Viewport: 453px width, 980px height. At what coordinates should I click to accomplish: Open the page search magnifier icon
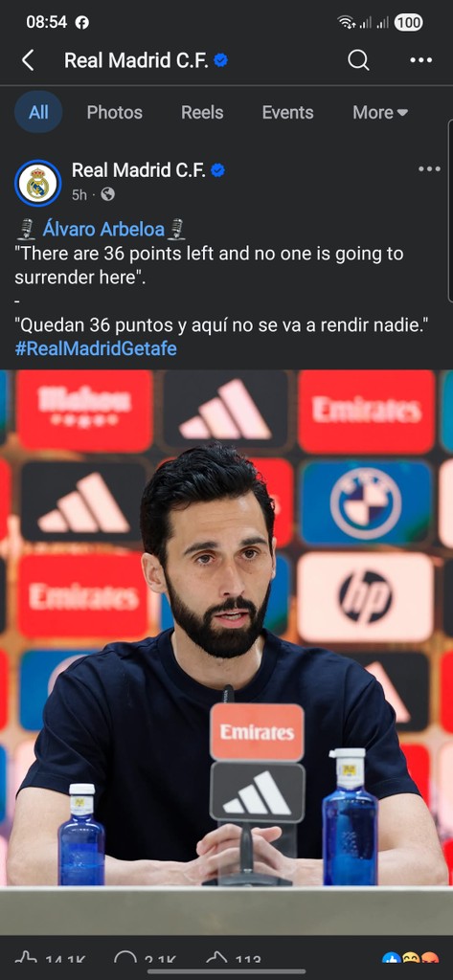(x=358, y=60)
